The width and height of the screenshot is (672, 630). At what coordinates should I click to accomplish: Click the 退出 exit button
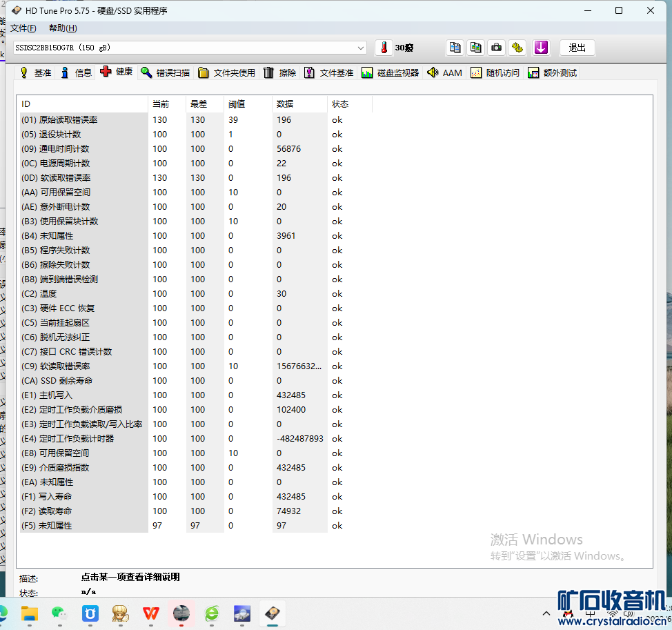coord(577,48)
